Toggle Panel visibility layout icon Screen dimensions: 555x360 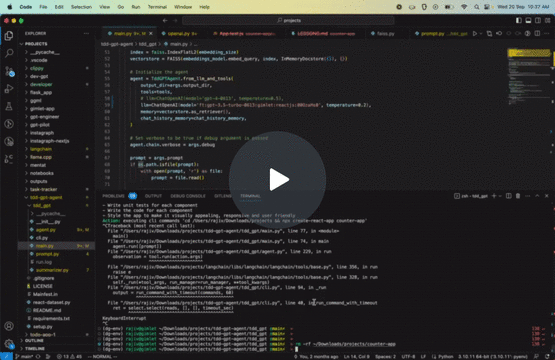point(528,21)
